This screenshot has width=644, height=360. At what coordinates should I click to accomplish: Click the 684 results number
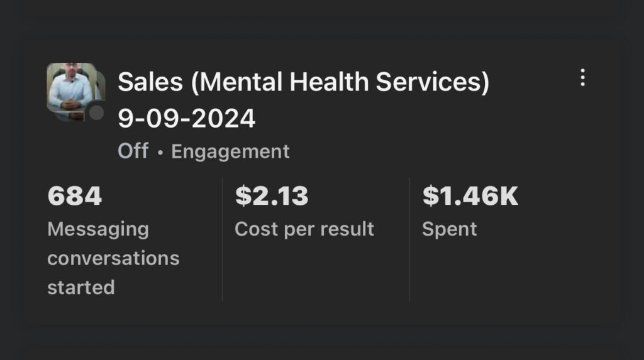(x=74, y=196)
